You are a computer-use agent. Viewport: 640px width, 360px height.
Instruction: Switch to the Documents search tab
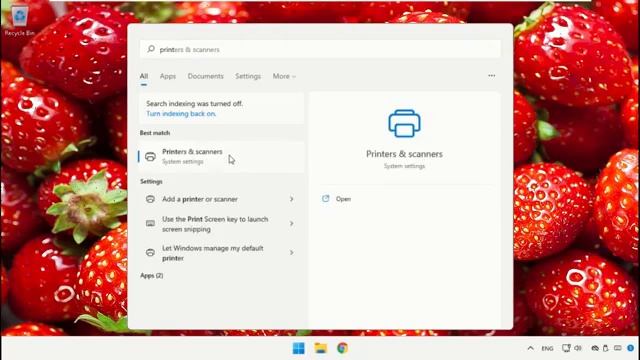pos(206,76)
